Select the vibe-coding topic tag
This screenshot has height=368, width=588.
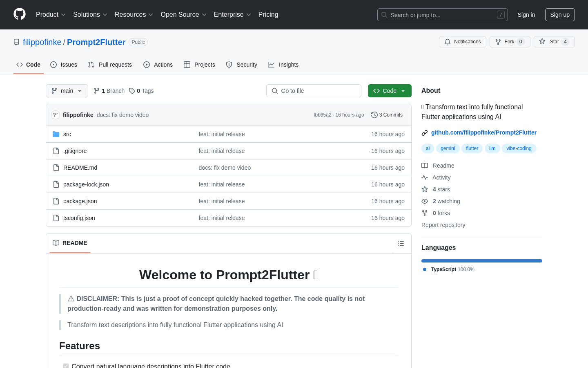[x=519, y=148]
